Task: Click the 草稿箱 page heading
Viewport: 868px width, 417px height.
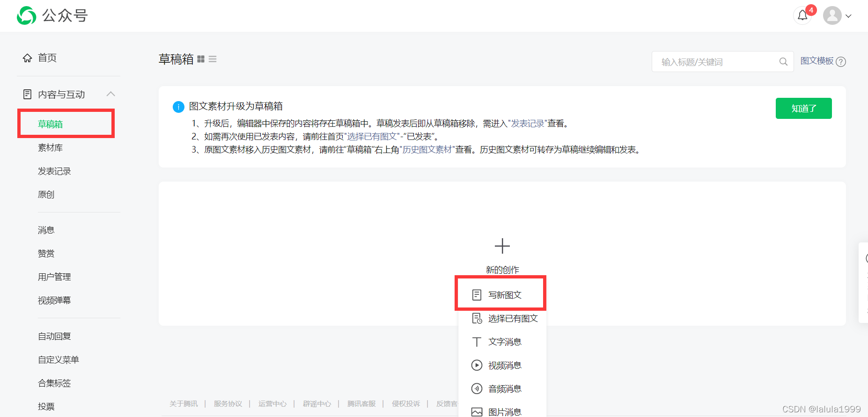Action: click(x=176, y=59)
